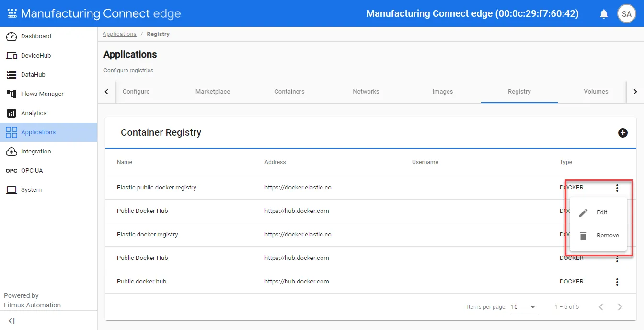Image resolution: width=644 pixels, height=330 pixels.
Task: Click the OPC UA icon
Action: coord(11,171)
